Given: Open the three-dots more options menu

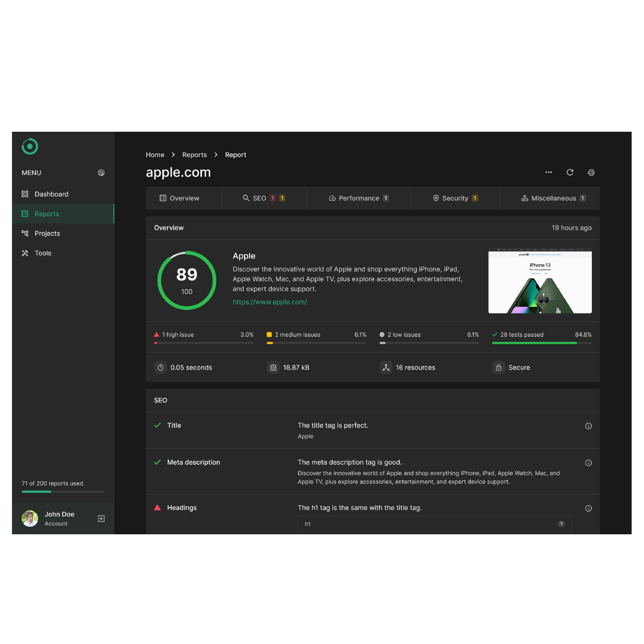Looking at the screenshot, I should pyautogui.click(x=549, y=172).
